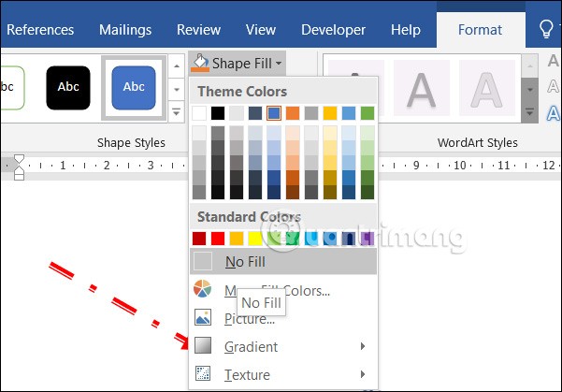This screenshot has width=562, height=392.
Task: Choose the blue Abc shape style
Action: coord(134,86)
